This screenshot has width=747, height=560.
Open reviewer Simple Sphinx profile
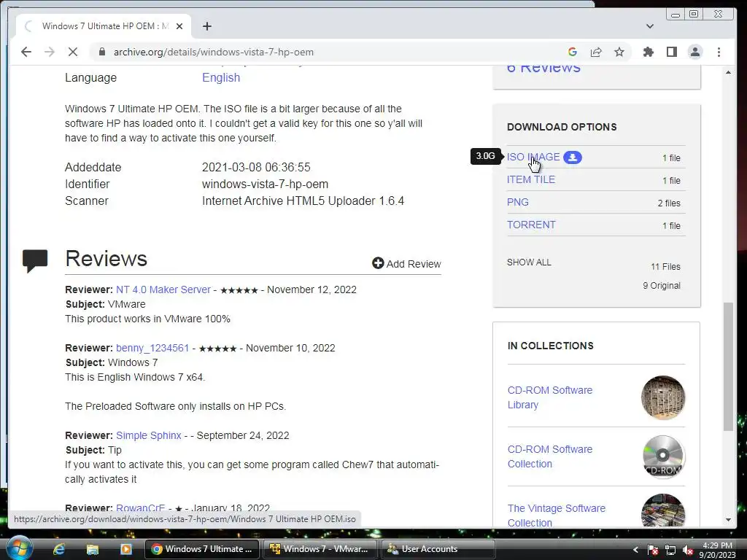click(149, 436)
